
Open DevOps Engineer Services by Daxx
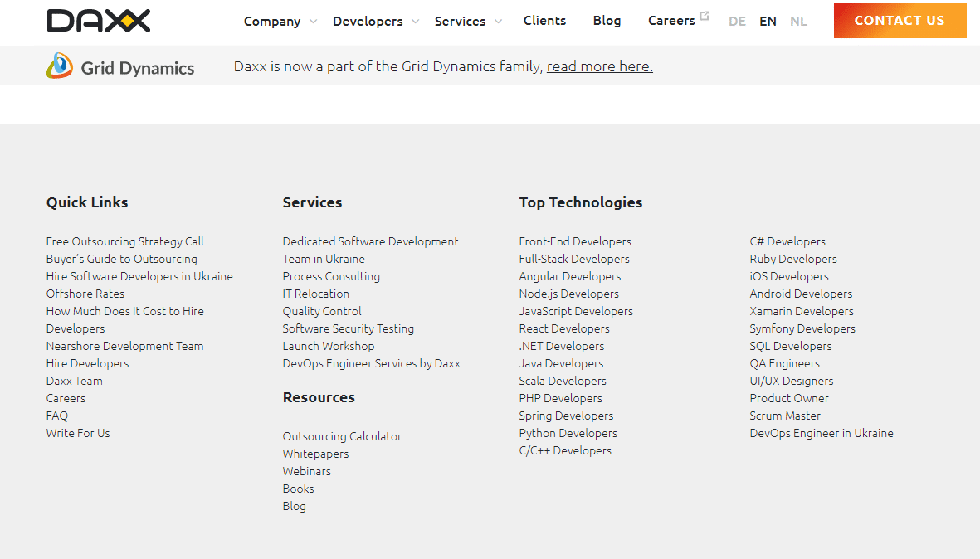pos(371,363)
